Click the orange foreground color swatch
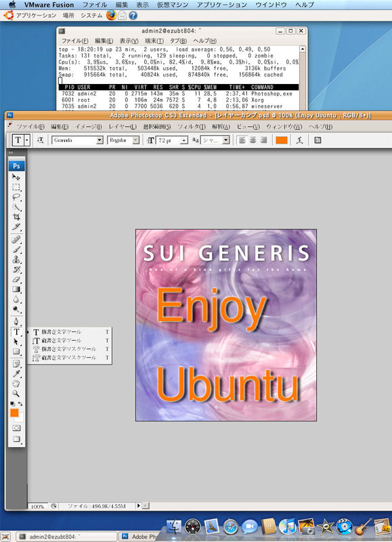Screen dimensions: 392x542 [14, 413]
